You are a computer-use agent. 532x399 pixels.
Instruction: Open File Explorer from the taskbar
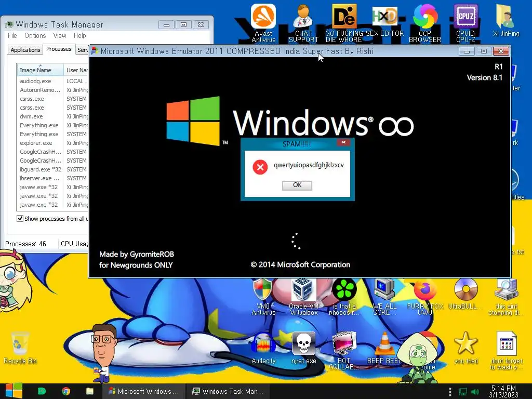90,391
